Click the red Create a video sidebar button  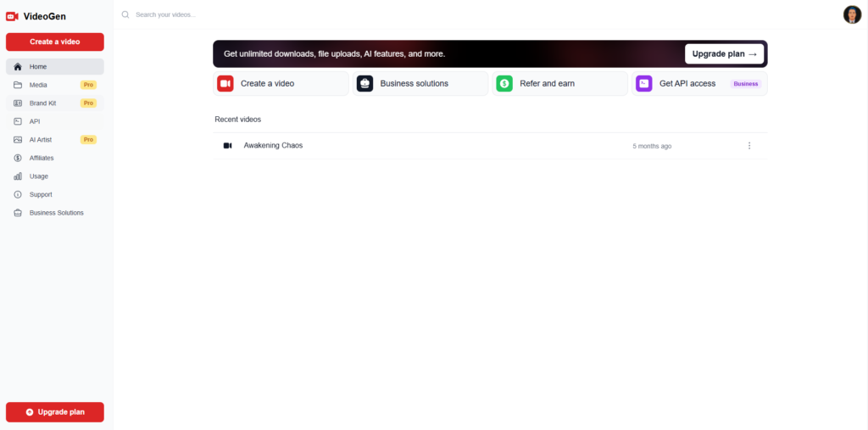click(55, 42)
